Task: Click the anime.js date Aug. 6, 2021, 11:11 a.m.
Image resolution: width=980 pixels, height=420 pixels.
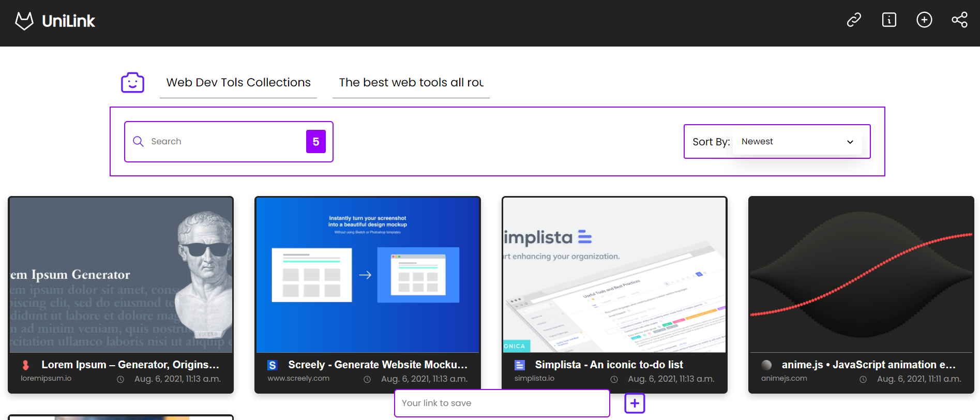Action: pyautogui.click(x=919, y=379)
